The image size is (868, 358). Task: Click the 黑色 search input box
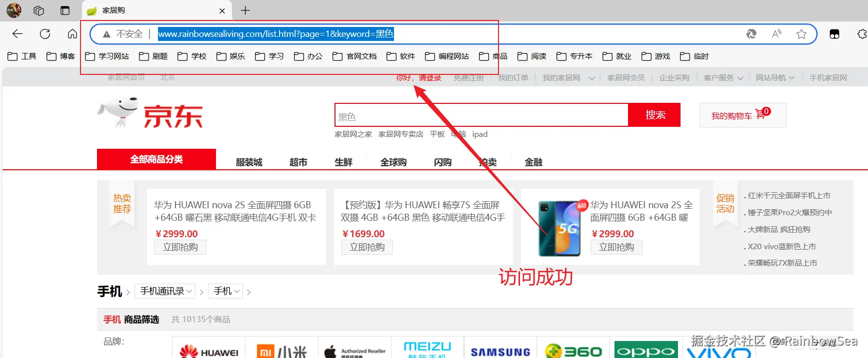481,116
